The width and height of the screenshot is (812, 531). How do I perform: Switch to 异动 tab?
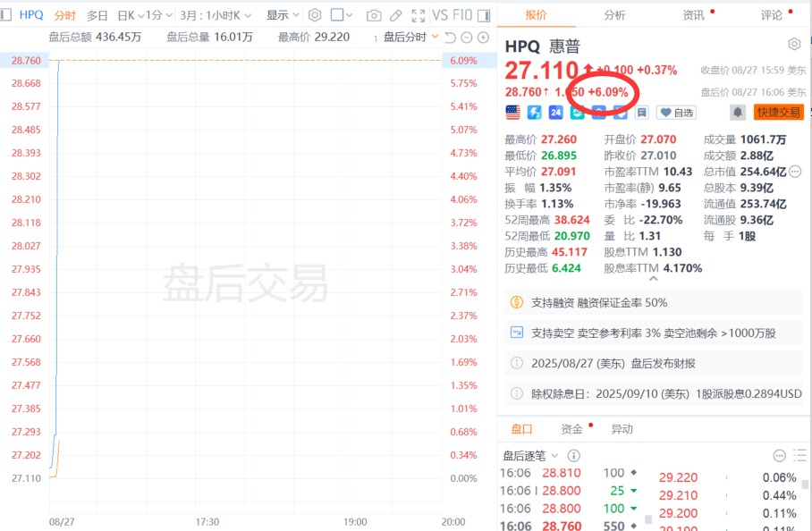tap(622, 429)
